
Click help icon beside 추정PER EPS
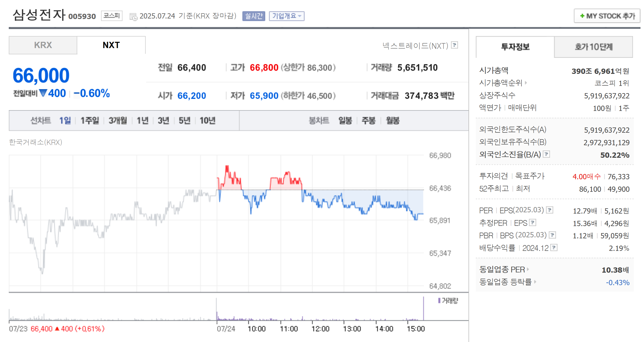532,222
